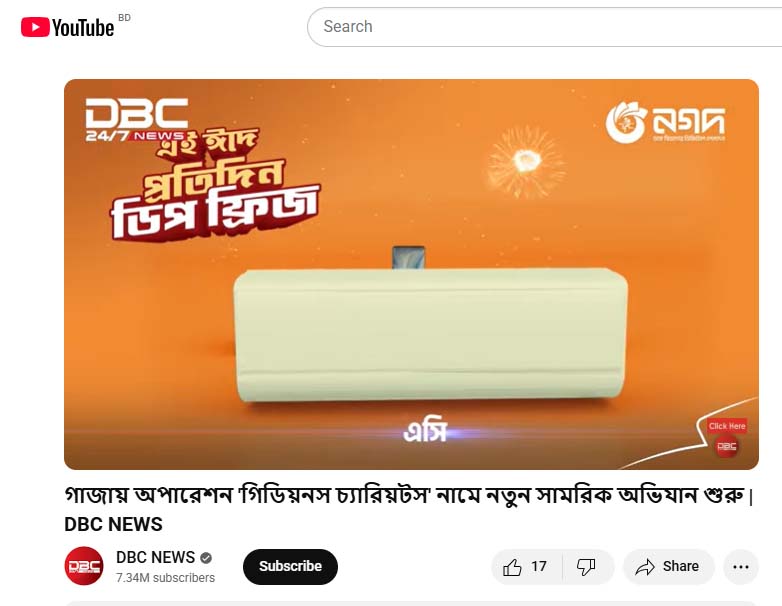Click the Bengali 'এসি' caption in video

(x=425, y=431)
